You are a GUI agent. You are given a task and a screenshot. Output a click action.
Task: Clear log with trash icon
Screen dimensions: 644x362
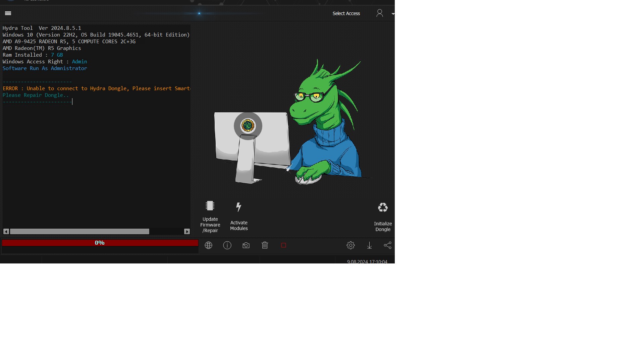265,245
